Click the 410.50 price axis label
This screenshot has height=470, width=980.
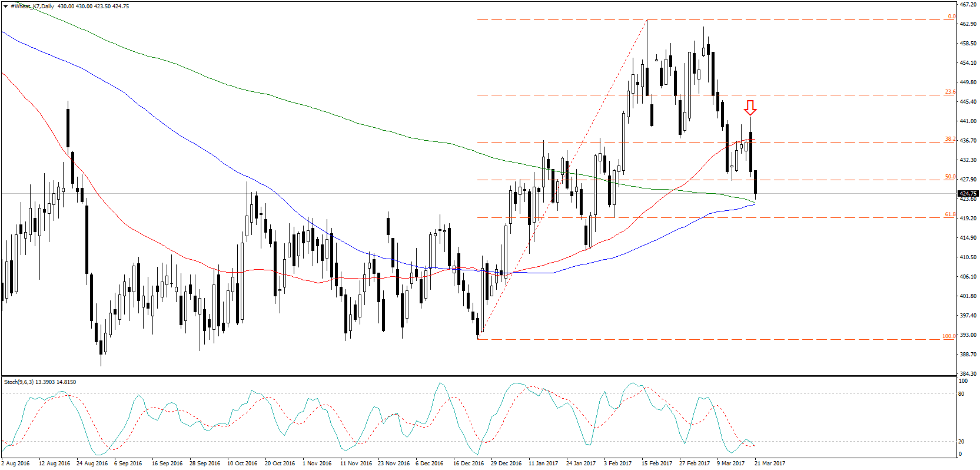point(968,257)
